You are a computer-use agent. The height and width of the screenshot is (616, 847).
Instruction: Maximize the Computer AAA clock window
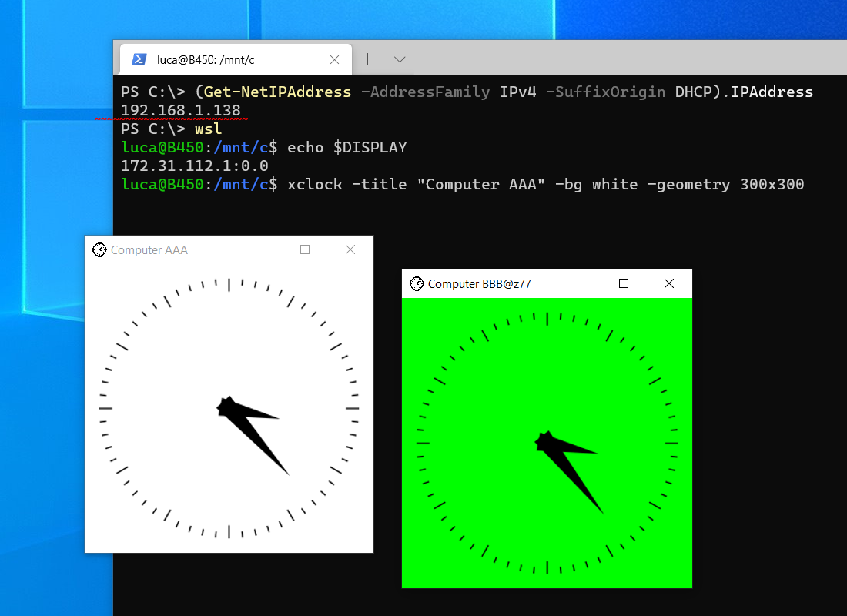click(305, 249)
